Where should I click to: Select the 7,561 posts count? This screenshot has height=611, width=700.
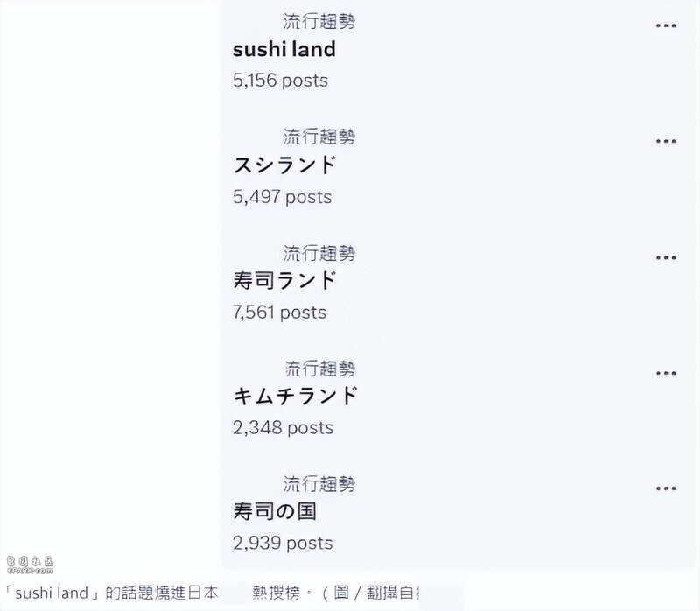click(x=279, y=313)
